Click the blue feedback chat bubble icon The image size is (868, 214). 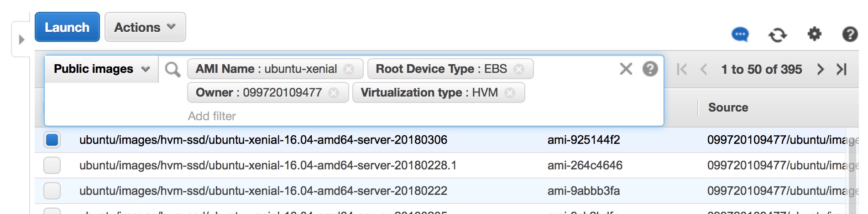(740, 35)
